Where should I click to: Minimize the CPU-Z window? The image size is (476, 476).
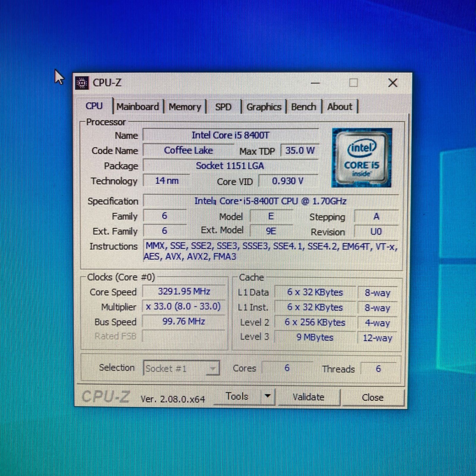(315, 83)
